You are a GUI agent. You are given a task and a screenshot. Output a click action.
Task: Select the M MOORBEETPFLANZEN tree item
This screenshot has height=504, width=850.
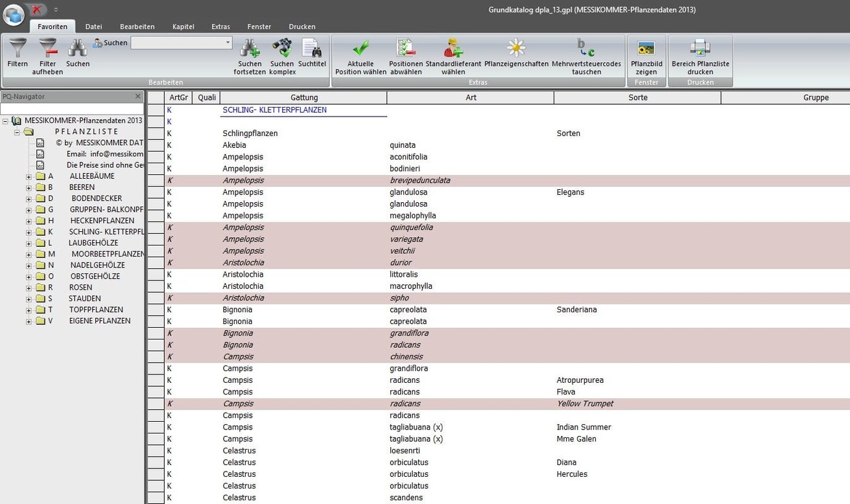pos(96,254)
